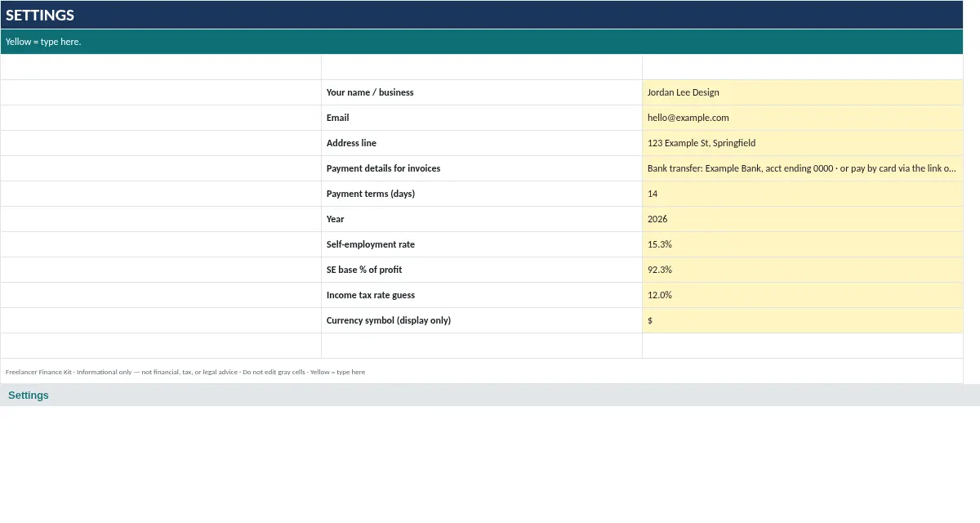
Task: Select the 15.3% self-employment rate cell
Action: point(803,244)
